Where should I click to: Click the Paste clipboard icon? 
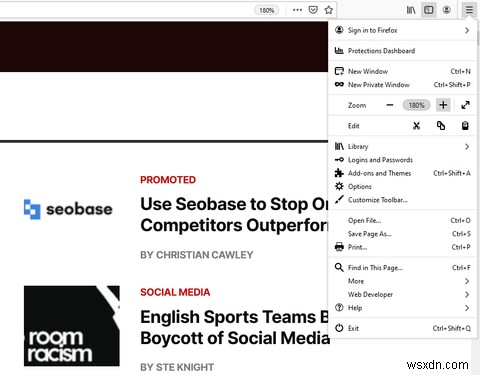pyautogui.click(x=465, y=126)
